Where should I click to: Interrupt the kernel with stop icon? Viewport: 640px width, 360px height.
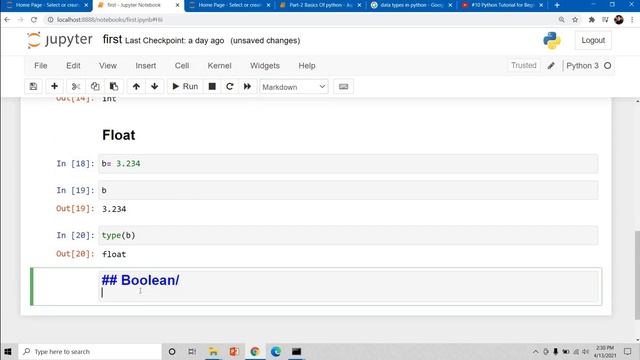click(212, 87)
